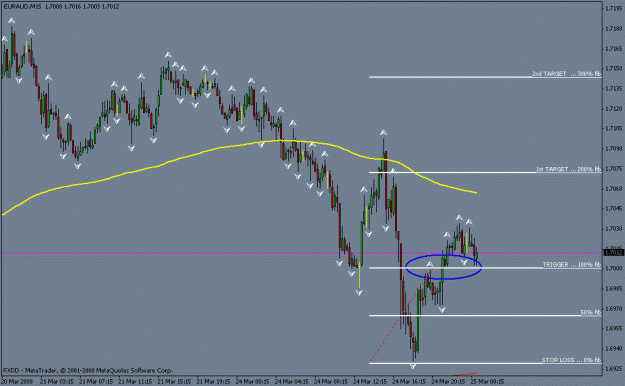Screen dimensions: 625x386
Task: Select the magenta horizontal price line
Action: 302,253
